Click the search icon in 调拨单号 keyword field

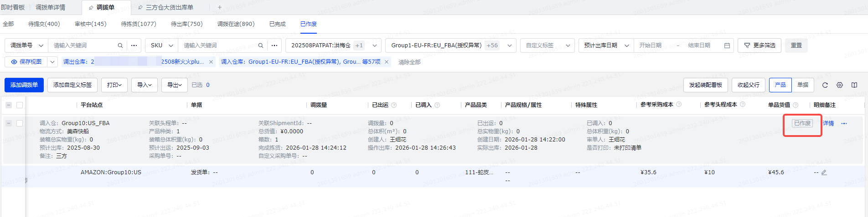tap(120, 45)
